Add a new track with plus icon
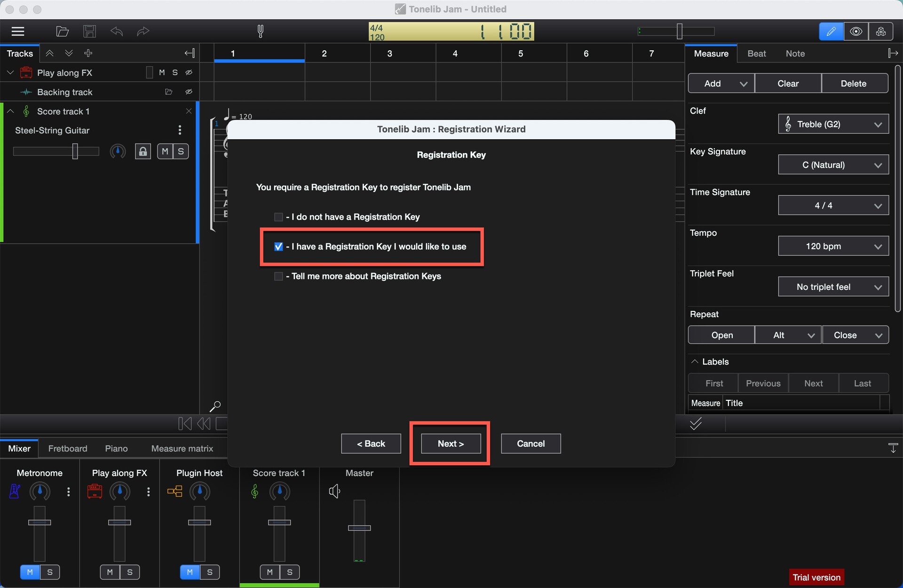Image resolution: width=903 pixels, height=588 pixels. pos(88,53)
